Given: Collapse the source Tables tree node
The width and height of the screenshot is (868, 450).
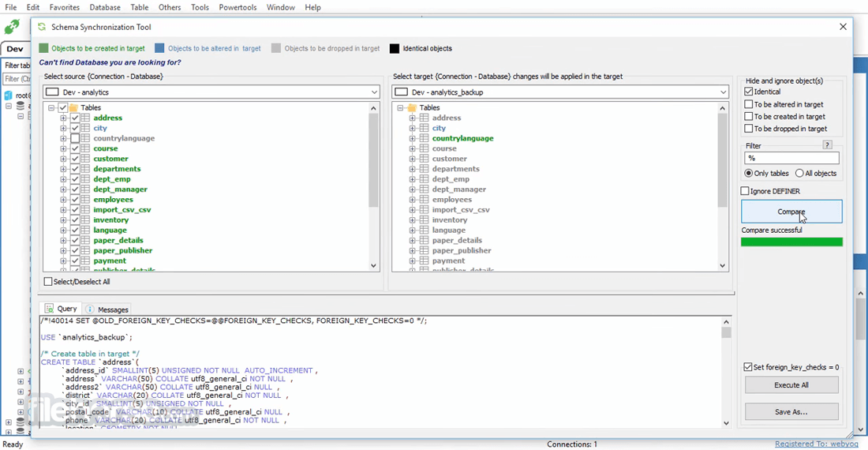Looking at the screenshot, I should pos(51,108).
